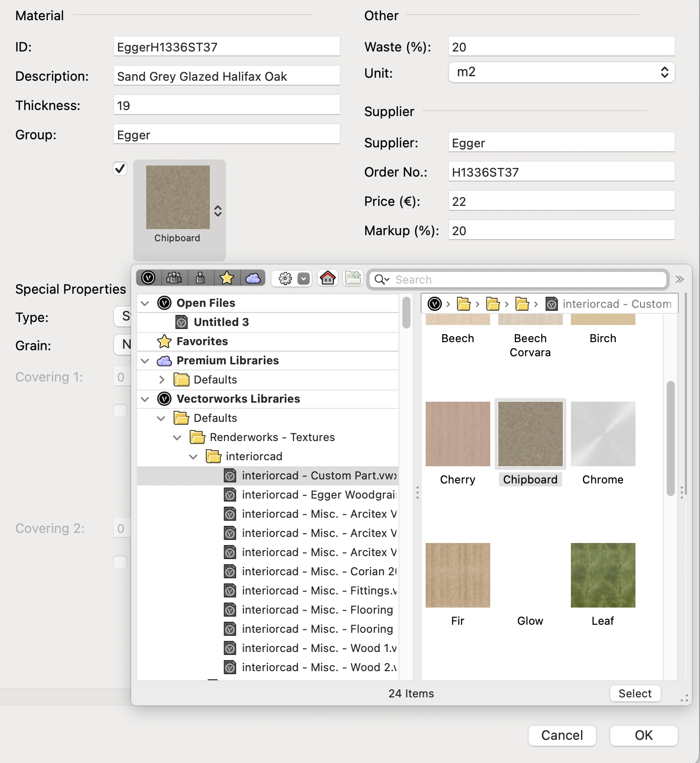Open the gear action menu
This screenshot has width=700, height=763.
coord(291,279)
